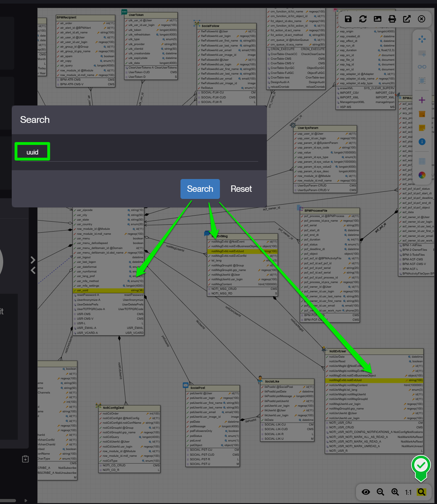Click notiCdQuery field in NotiConfigDest
Viewport: 437px width, 504px height.
(129, 437)
